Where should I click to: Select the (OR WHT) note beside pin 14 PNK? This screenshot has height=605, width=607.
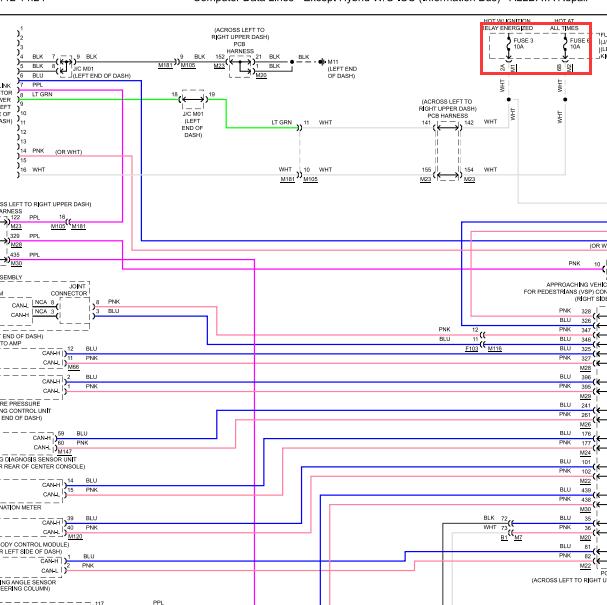tap(69, 152)
